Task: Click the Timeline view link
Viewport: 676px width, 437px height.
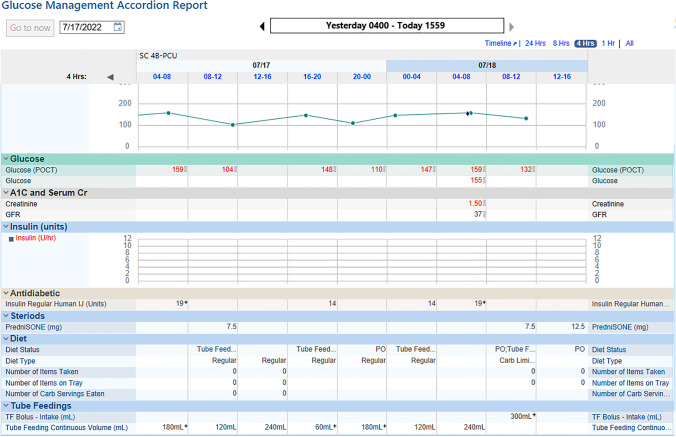Action: point(500,43)
